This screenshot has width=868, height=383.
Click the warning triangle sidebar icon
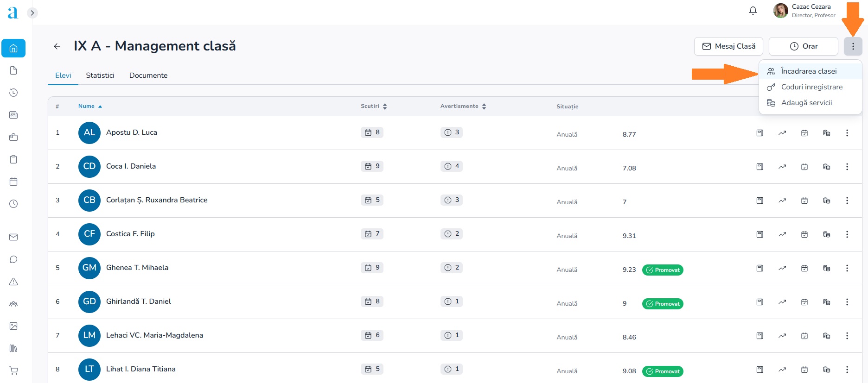pos(13,282)
